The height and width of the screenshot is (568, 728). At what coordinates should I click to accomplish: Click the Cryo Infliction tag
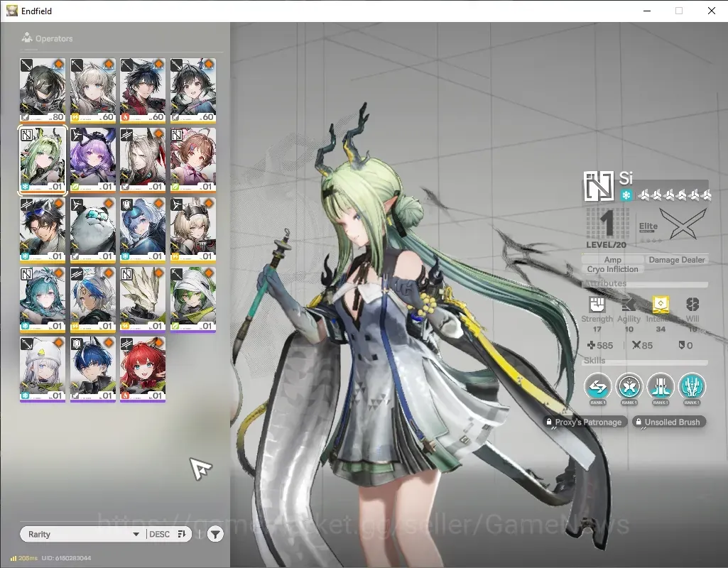click(x=612, y=269)
